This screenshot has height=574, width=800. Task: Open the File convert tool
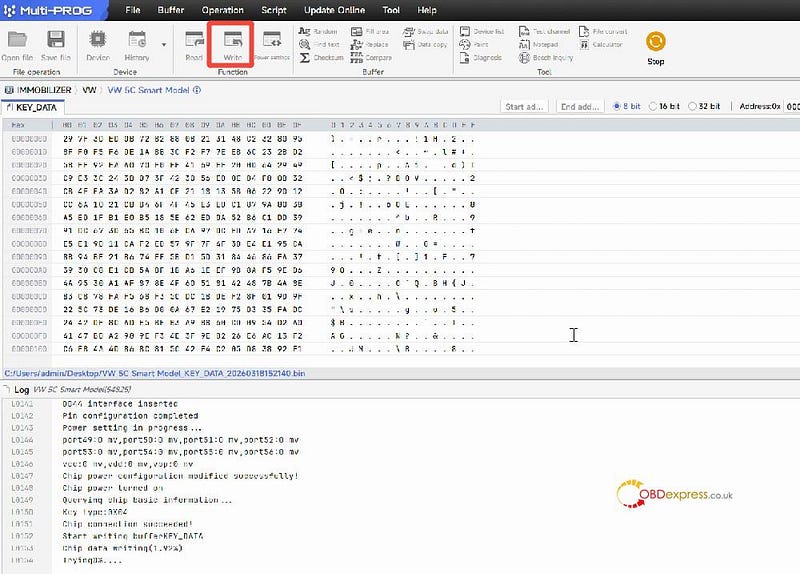coord(603,32)
